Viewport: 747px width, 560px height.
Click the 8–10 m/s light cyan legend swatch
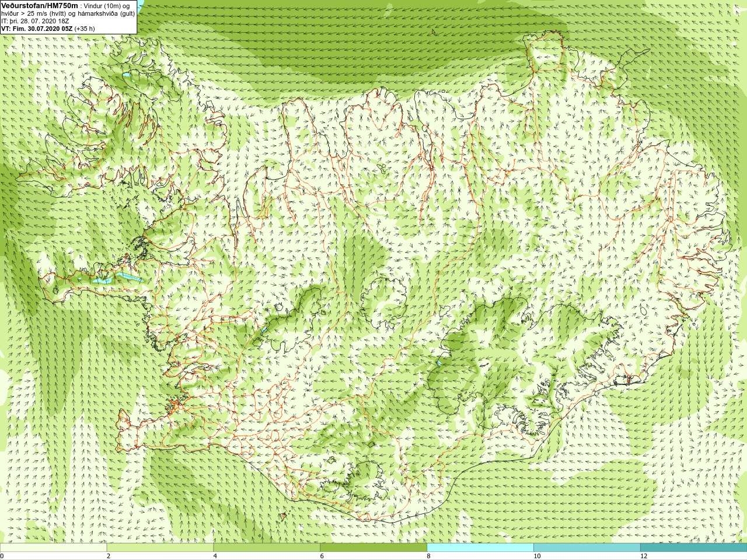pos(480,548)
